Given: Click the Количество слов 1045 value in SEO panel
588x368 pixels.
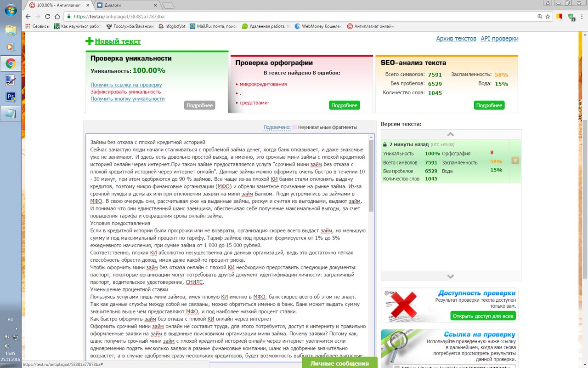Looking at the screenshot, I should click(x=435, y=93).
